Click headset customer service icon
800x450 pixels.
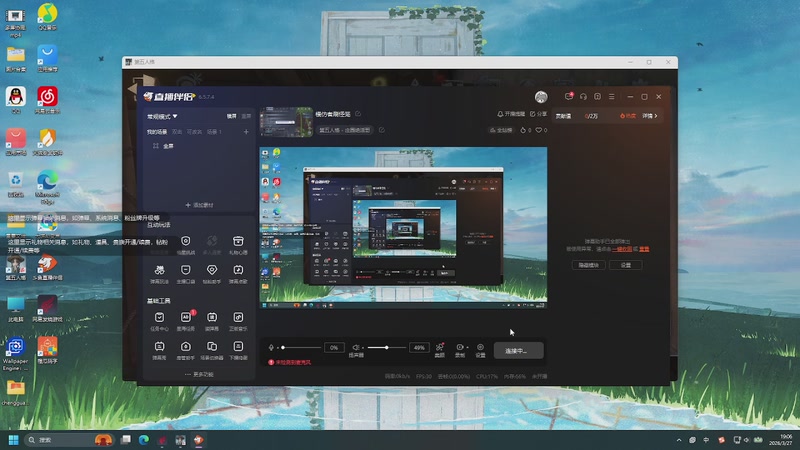click(583, 96)
